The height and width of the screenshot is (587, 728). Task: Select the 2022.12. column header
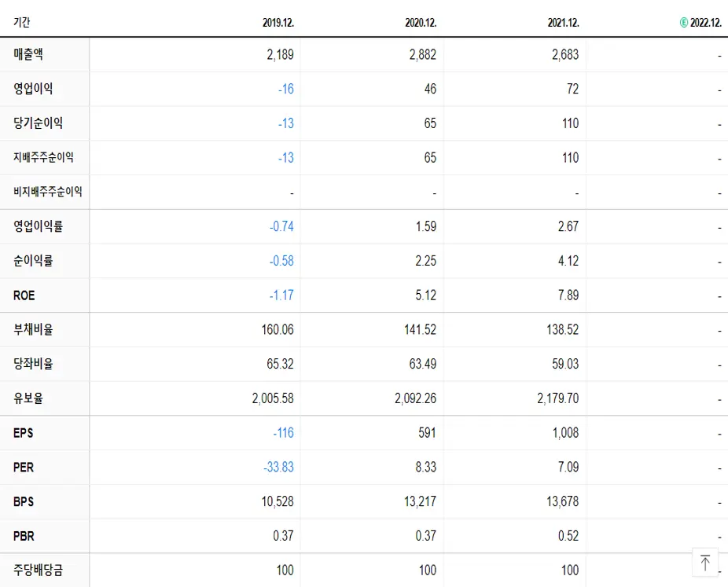coord(706,22)
